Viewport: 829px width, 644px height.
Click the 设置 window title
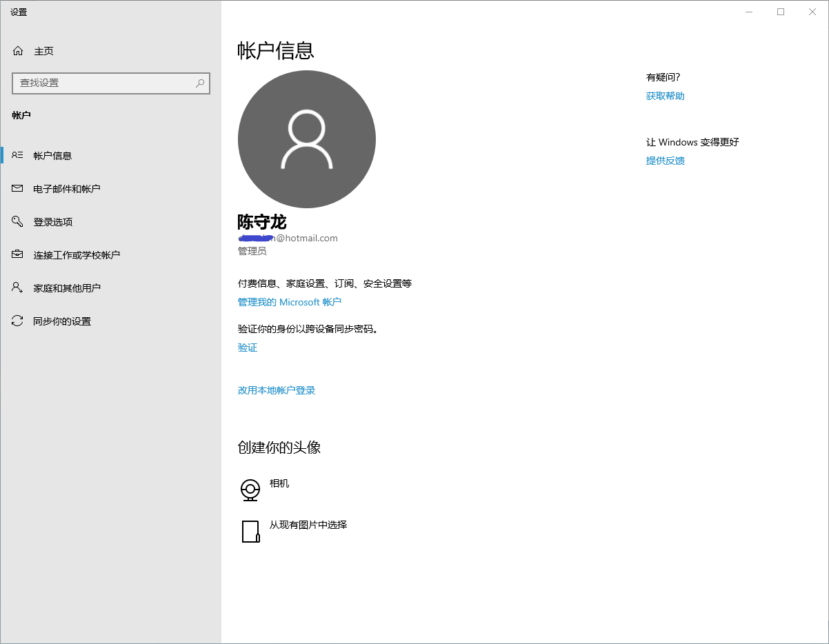pos(19,12)
